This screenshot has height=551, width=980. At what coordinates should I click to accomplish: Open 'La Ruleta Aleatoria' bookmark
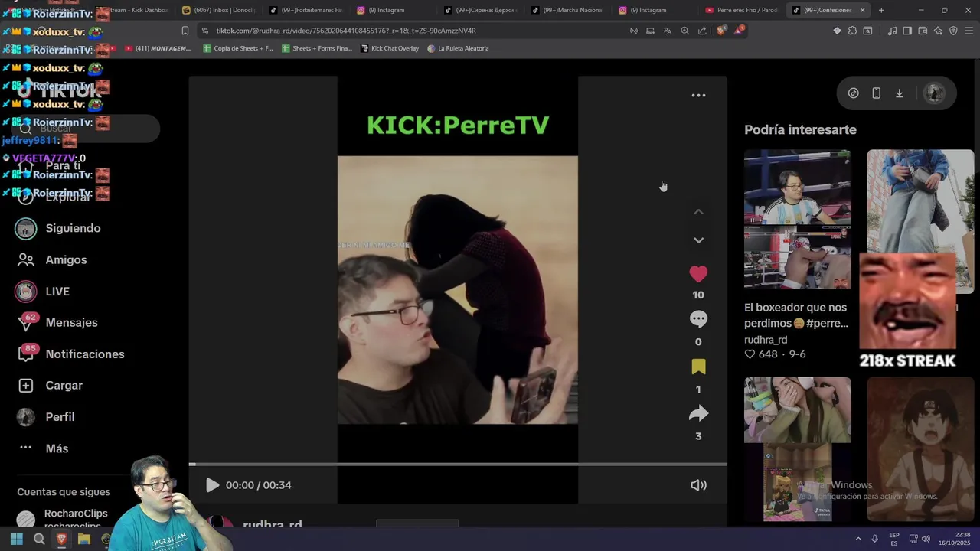tap(458, 48)
